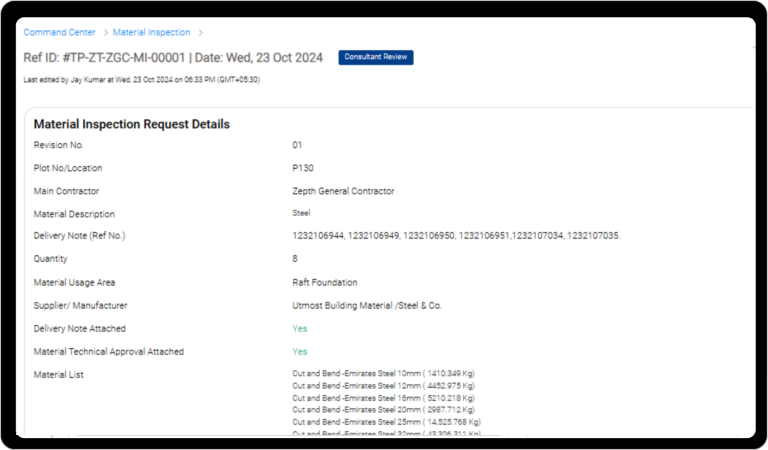Click Yes beside Material Technical Approval Attached
Viewport: 768px width, 450px height.
[299, 352]
